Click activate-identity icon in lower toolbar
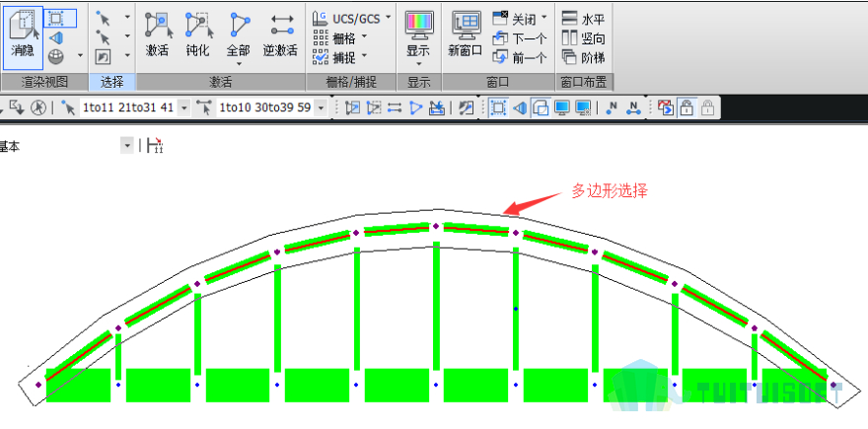This screenshot has width=868, height=429. tap(437, 107)
